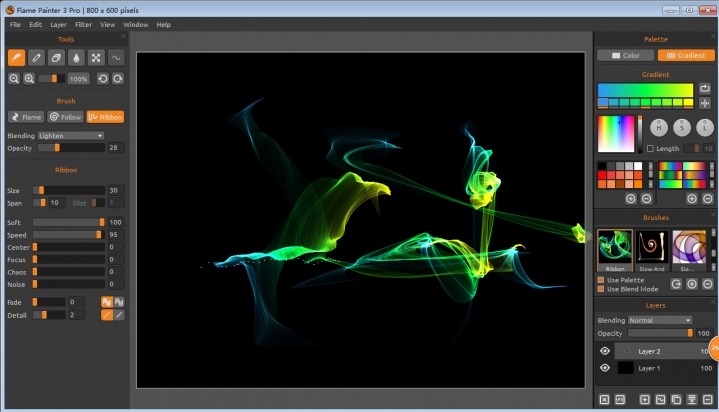Click the merge layers down icon

[691, 400]
